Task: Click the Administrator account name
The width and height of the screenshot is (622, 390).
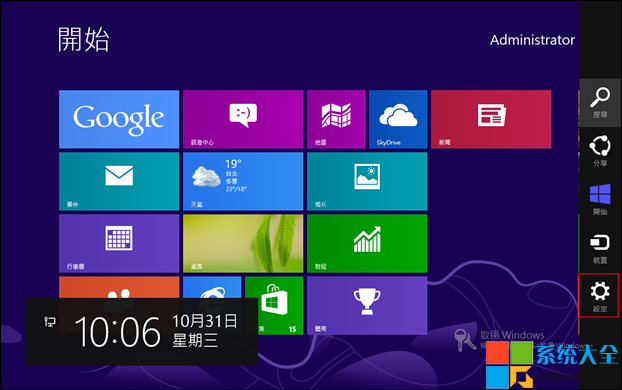Action: pos(532,40)
